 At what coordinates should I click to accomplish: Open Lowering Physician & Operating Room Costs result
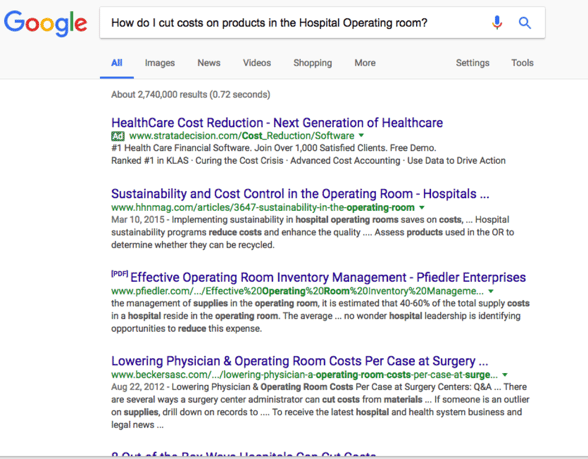[x=300, y=361]
